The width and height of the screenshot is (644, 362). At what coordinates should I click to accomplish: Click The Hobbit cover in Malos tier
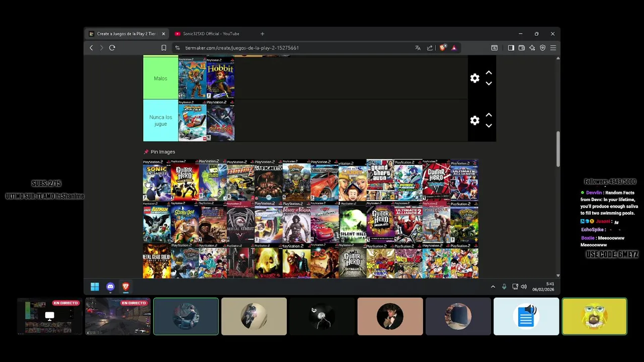[x=220, y=78]
